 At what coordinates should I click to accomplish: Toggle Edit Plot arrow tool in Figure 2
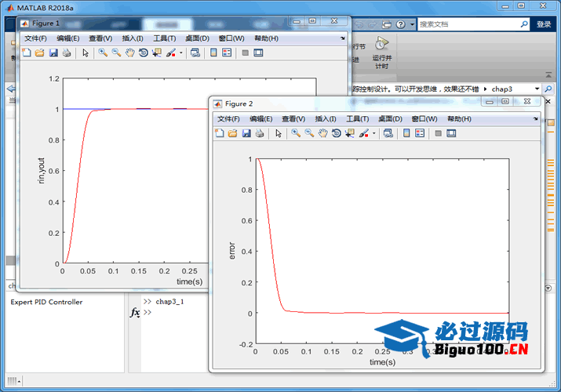point(279,133)
